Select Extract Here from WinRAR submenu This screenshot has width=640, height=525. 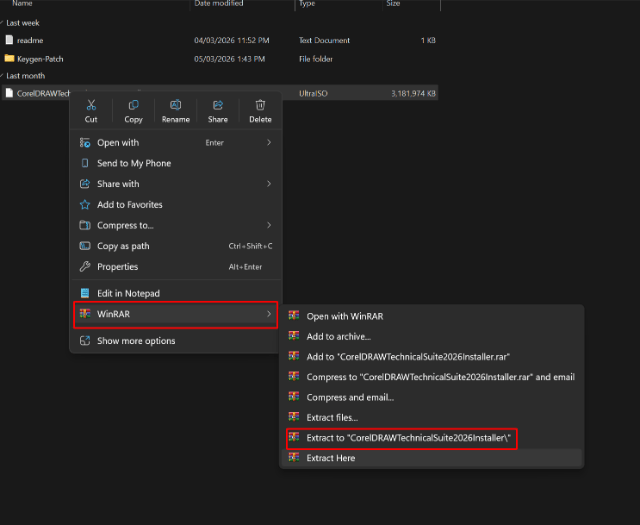(330, 458)
